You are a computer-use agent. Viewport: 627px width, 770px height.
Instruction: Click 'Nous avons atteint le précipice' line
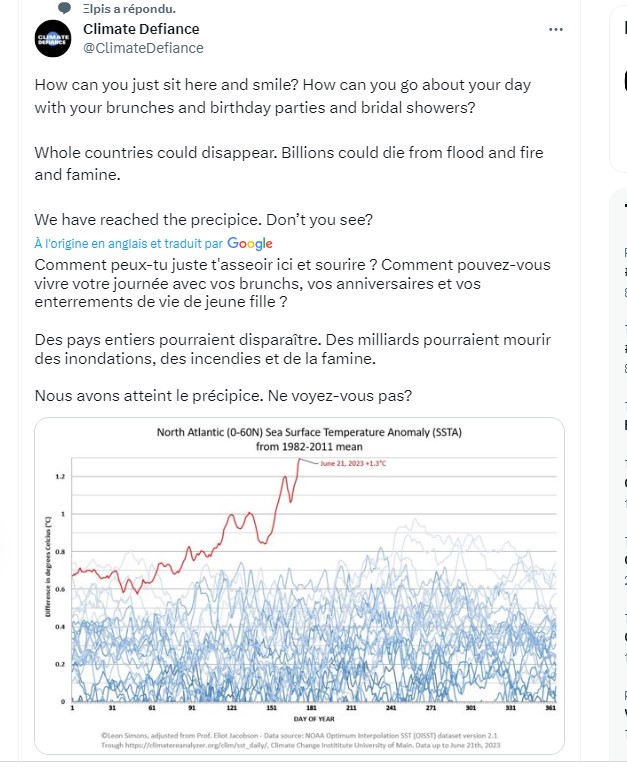pos(222,395)
